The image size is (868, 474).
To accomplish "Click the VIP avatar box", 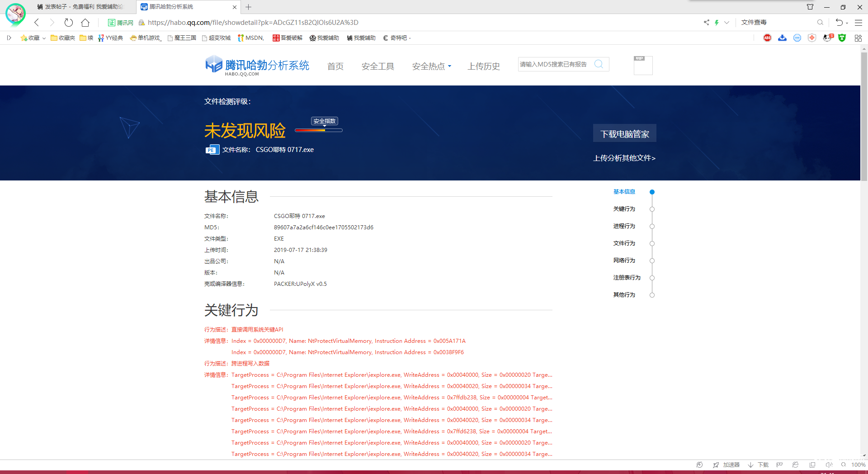I will point(643,65).
